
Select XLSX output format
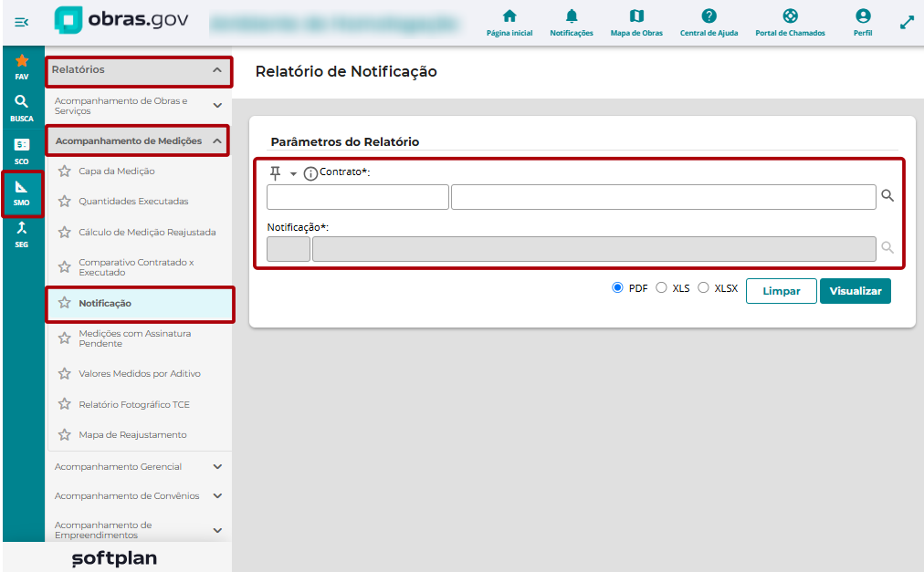pos(703,287)
